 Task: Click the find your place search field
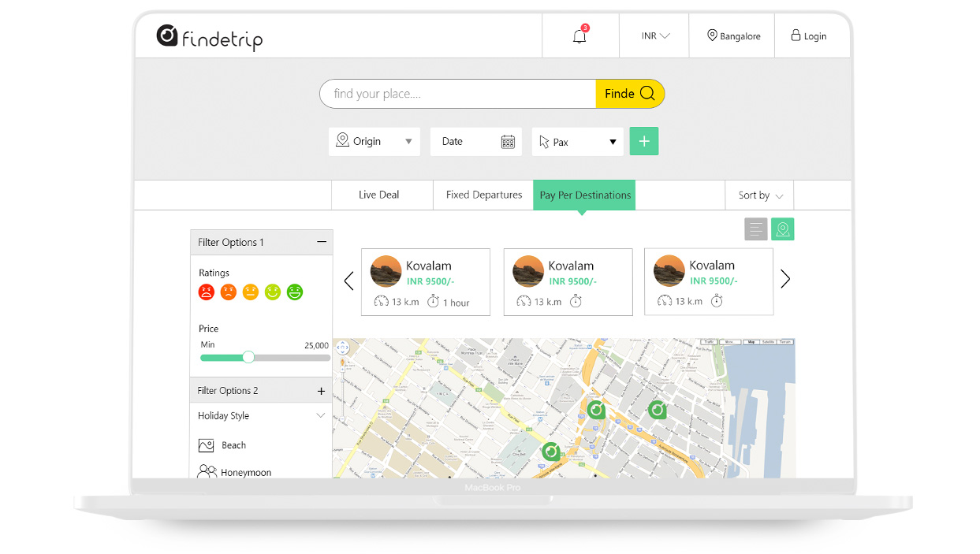(457, 94)
